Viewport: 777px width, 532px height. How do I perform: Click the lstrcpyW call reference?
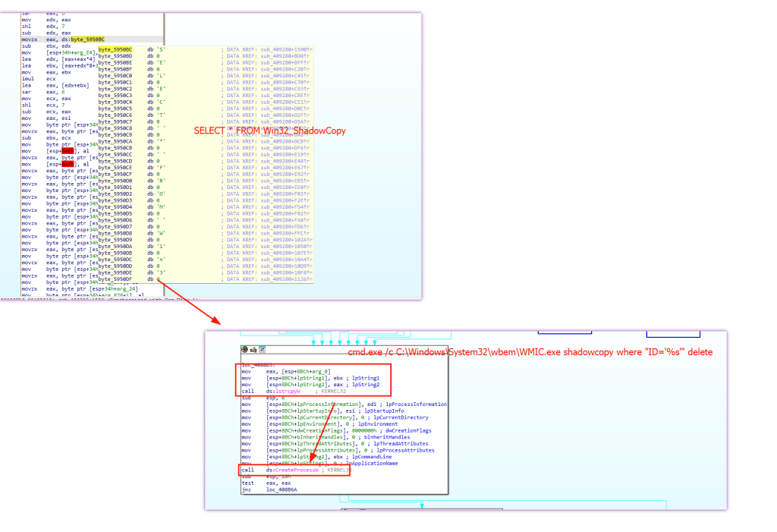(x=288, y=391)
